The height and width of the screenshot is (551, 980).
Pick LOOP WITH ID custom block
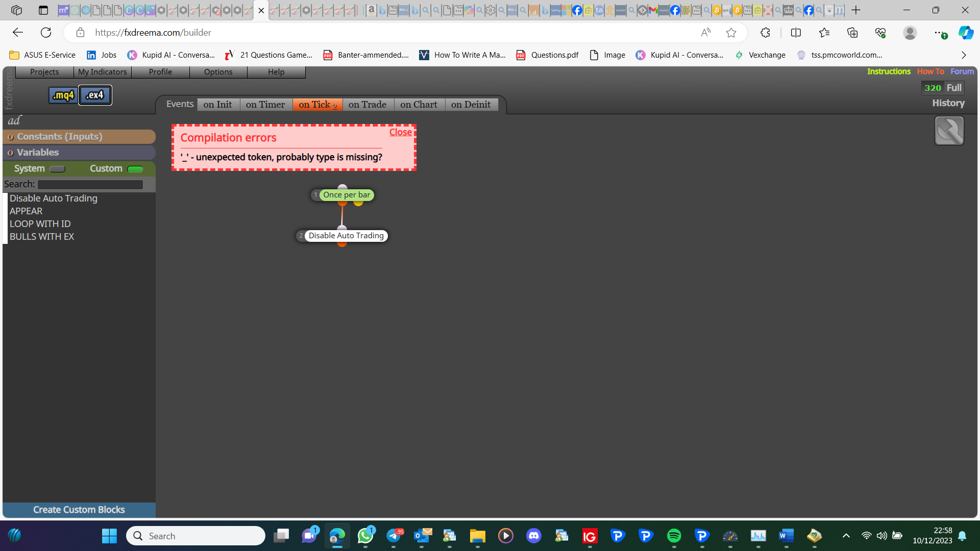pos(40,224)
